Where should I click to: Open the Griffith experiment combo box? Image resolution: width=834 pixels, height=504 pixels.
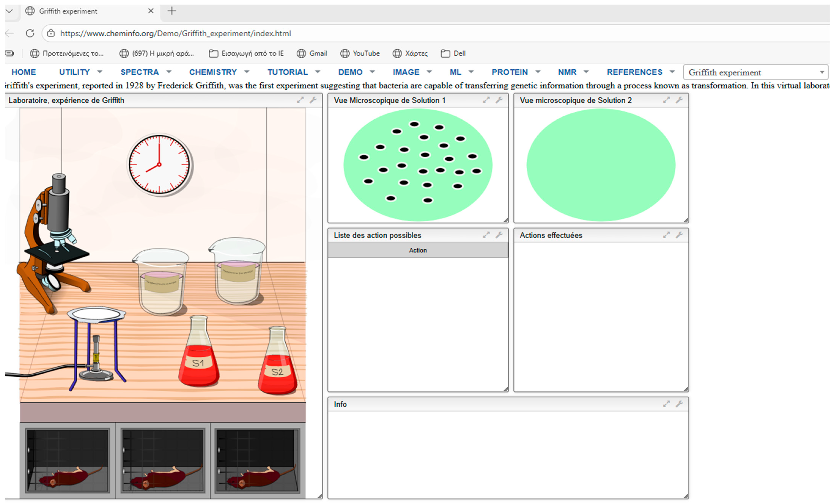point(755,72)
